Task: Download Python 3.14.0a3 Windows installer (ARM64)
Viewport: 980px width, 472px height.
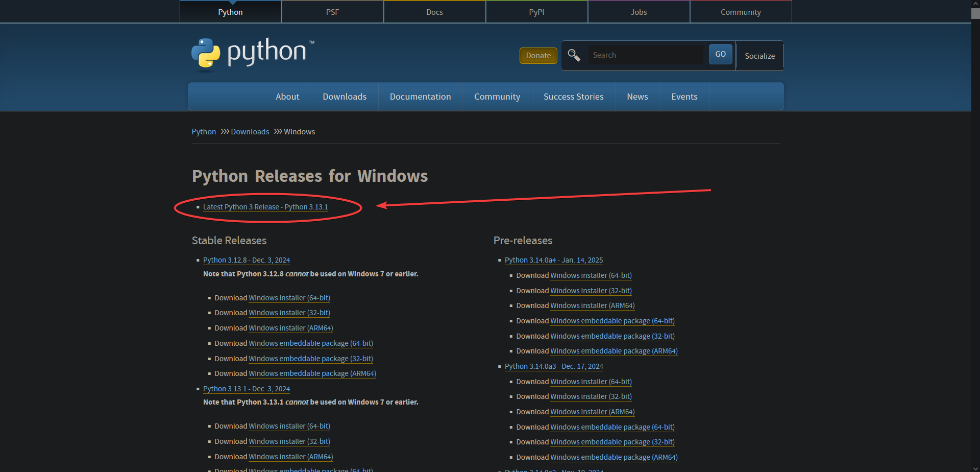Action: (x=593, y=412)
